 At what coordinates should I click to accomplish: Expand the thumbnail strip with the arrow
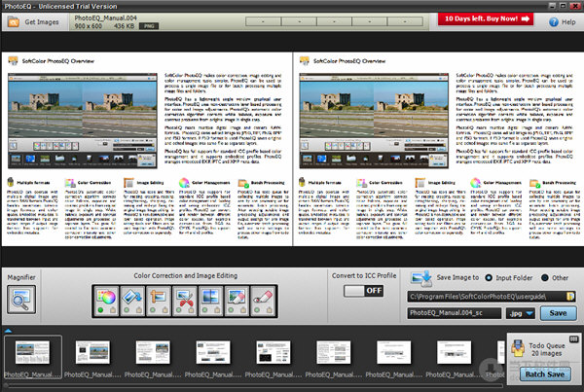click(x=9, y=329)
